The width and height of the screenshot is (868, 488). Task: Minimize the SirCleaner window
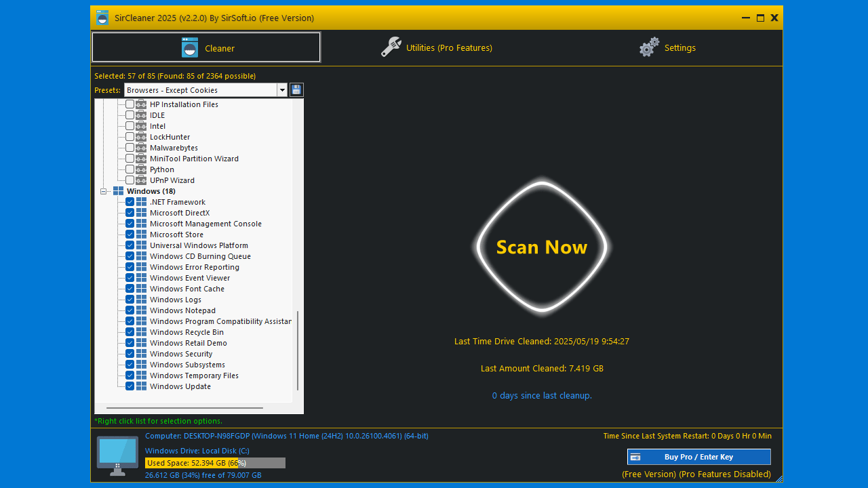(746, 18)
